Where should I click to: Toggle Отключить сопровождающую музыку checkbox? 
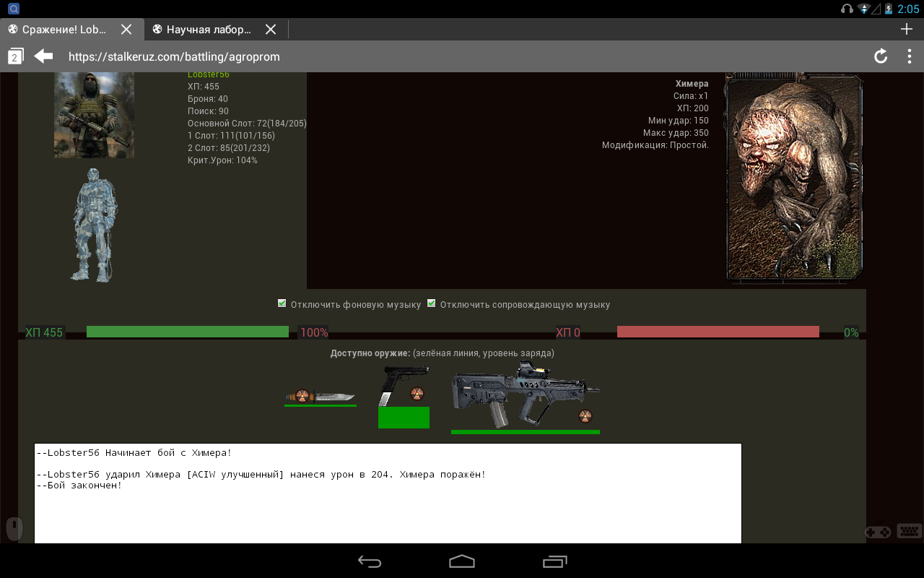tap(432, 303)
